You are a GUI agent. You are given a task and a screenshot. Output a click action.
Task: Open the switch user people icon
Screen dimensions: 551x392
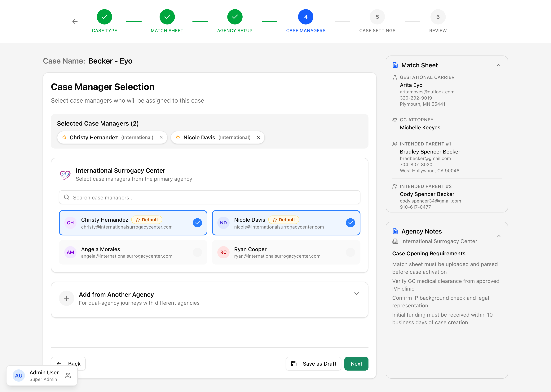click(68, 375)
